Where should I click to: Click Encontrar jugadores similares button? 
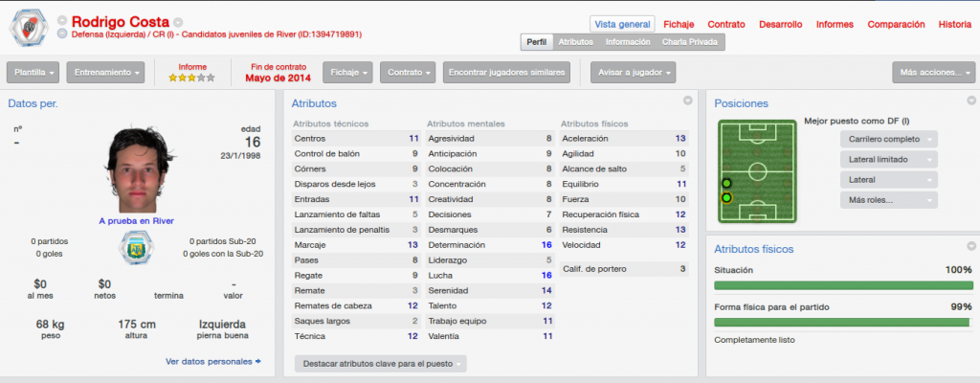pos(506,72)
